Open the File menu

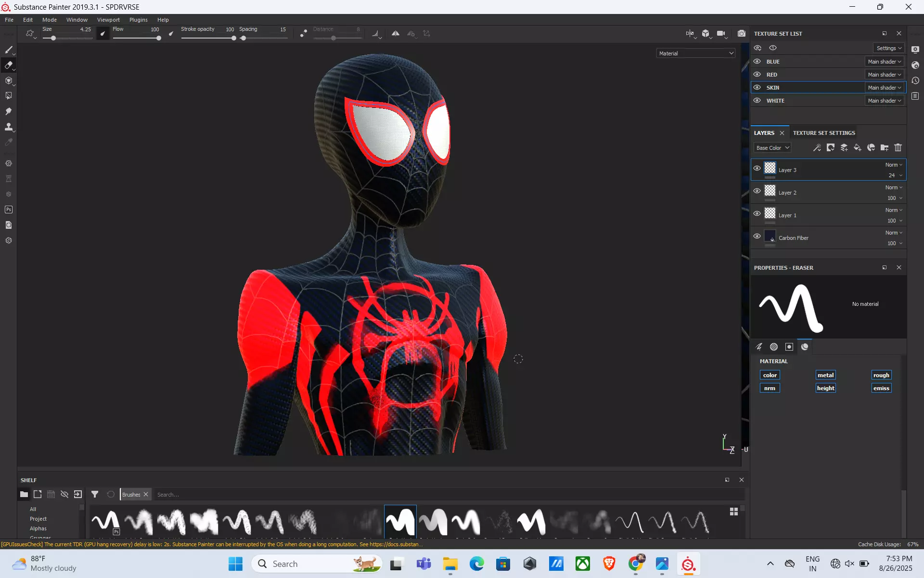9,20
